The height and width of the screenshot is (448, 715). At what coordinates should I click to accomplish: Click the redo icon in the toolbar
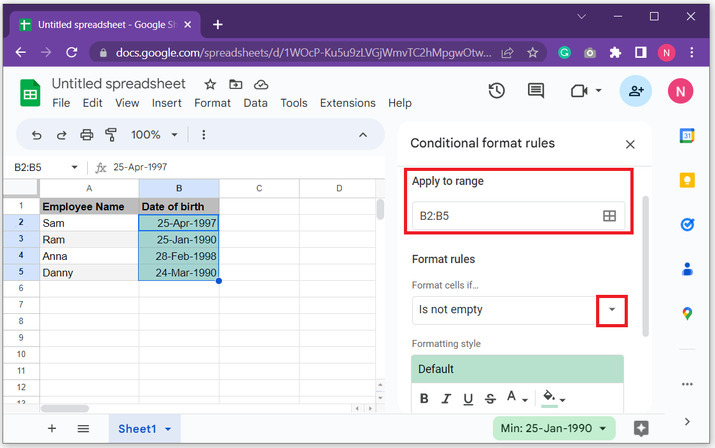point(62,135)
